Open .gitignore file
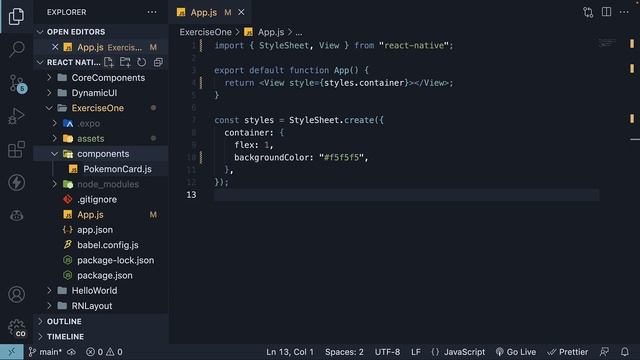The height and width of the screenshot is (360, 640). pos(100,200)
